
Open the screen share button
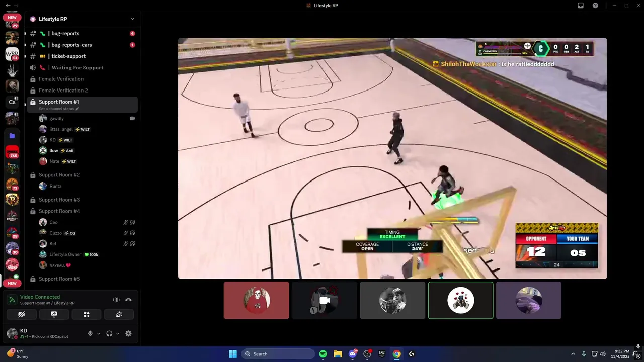(54, 314)
